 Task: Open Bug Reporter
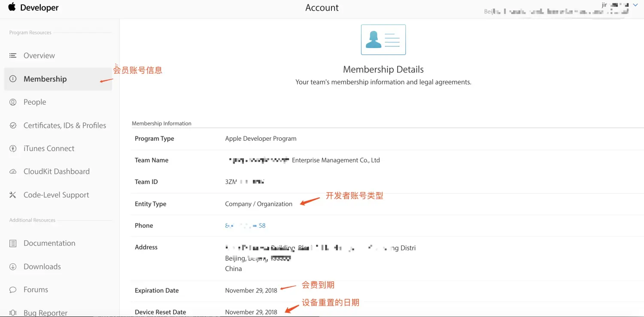(46, 313)
